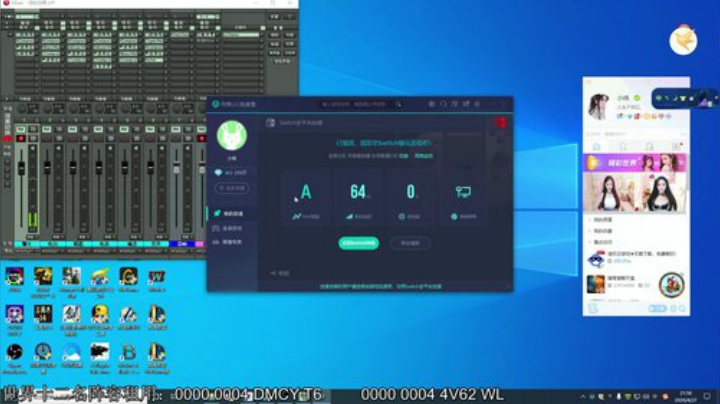Click the third channel fader in the mixer window
This screenshot has height=404, width=720.
(x=73, y=168)
